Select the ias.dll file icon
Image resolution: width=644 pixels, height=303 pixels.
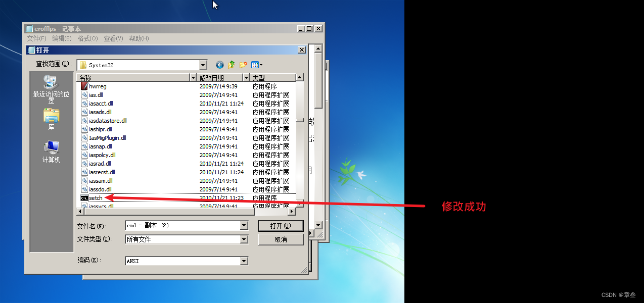84,95
